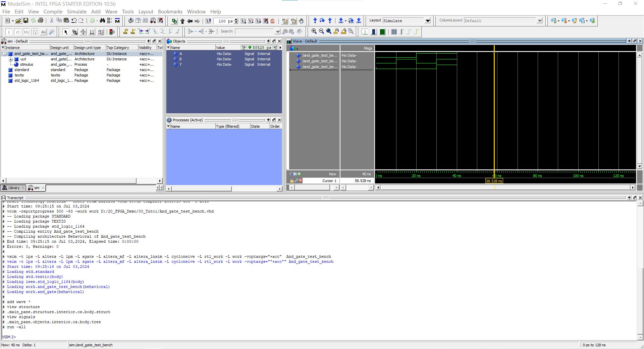The height and width of the screenshot is (349, 644).
Task: Toggle the Cursor 1 lock icon
Action: (x=292, y=181)
